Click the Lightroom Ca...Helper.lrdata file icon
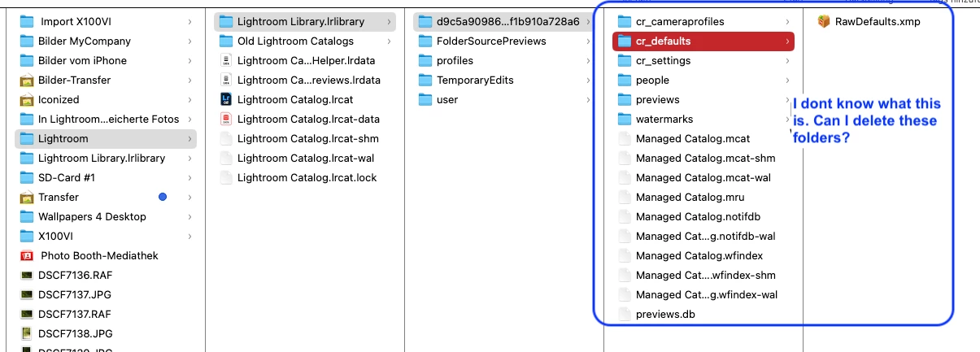The height and width of the screenshot is (352, 980). pyautogui.click(x=225, y=60)
